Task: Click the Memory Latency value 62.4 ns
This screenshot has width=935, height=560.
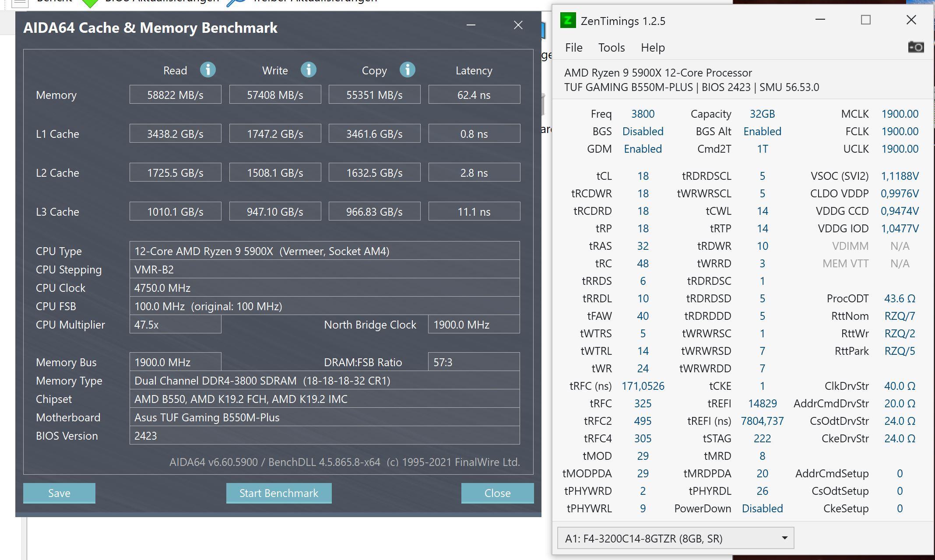Action: (474, 95)
